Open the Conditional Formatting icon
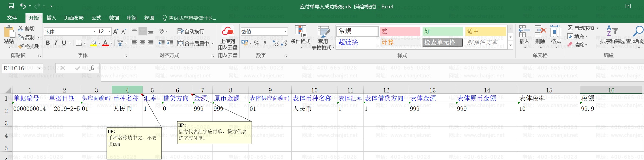Screen dimensions: 644x160 click(301, 32)
